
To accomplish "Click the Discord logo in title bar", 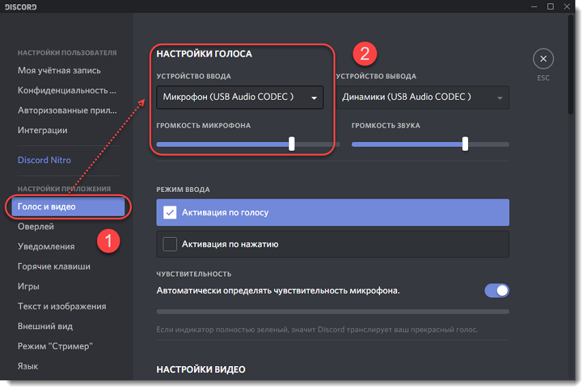I will [21, 7].
